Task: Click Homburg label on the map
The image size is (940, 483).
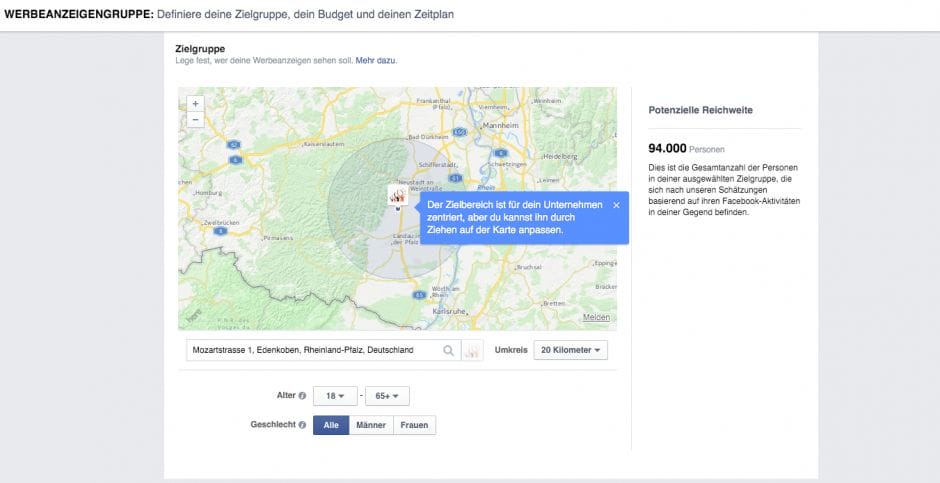Action: point(209,193)
